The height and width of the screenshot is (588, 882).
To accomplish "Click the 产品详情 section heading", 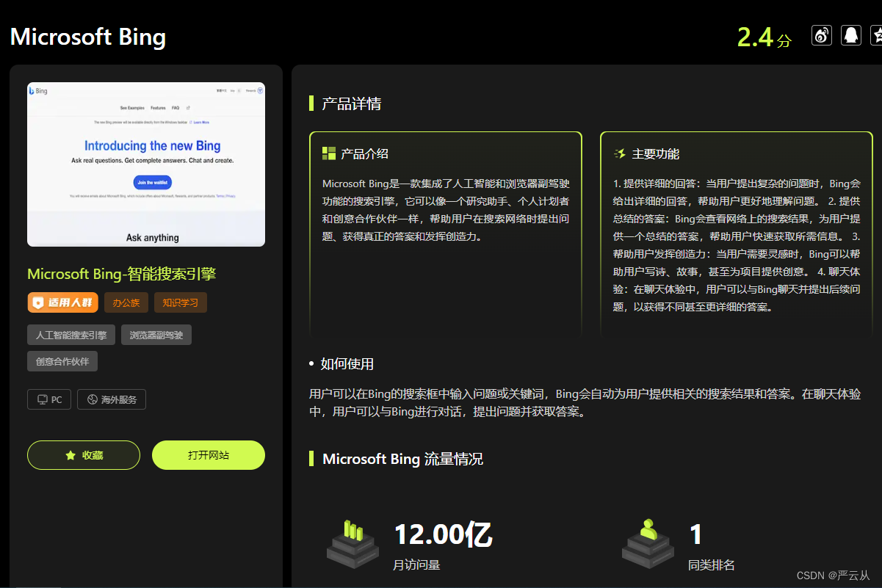I will pos(351,104).
